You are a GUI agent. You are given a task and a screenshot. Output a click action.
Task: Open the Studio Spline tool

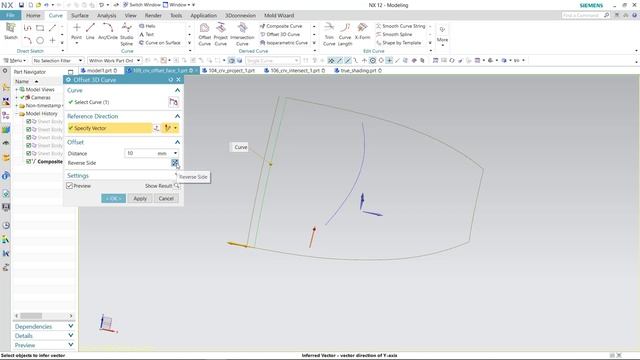(x=127, y=34)
